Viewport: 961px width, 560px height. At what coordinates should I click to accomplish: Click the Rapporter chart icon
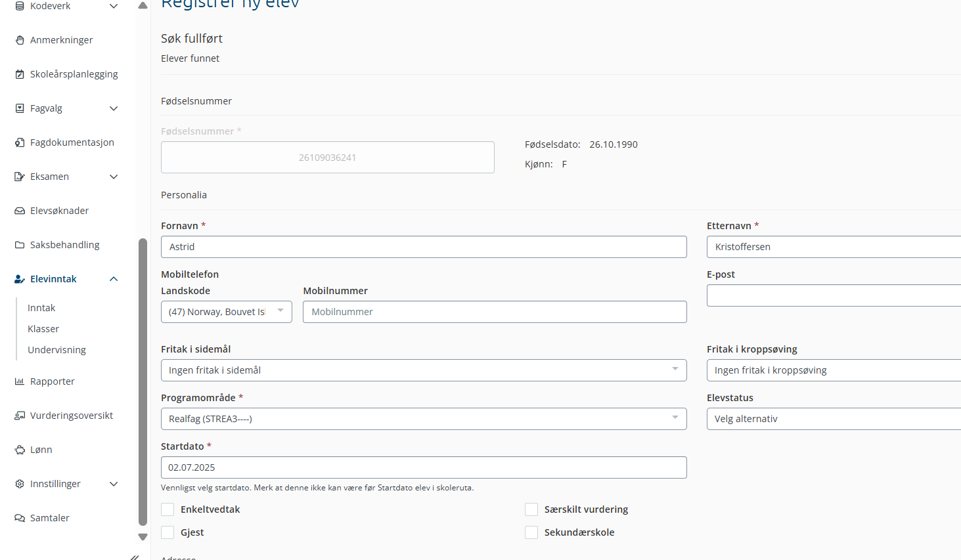[x=20, y=381]
